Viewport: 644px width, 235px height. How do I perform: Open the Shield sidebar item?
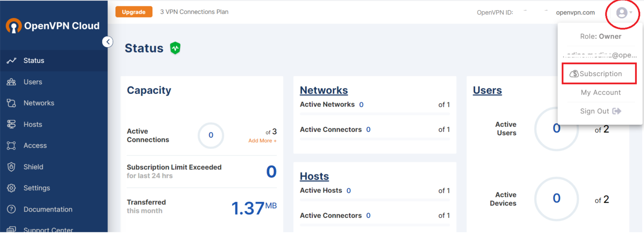click(x=54, y=167)
